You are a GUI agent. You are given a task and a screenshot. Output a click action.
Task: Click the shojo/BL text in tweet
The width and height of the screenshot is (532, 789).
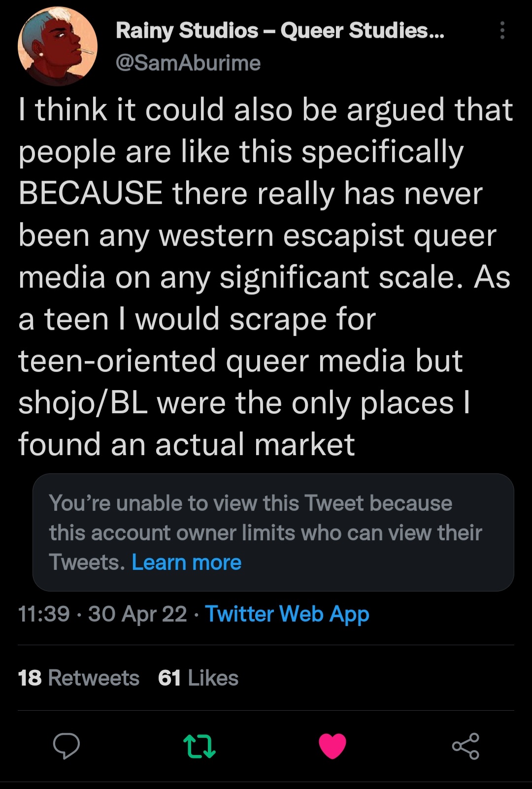point(83,403)
